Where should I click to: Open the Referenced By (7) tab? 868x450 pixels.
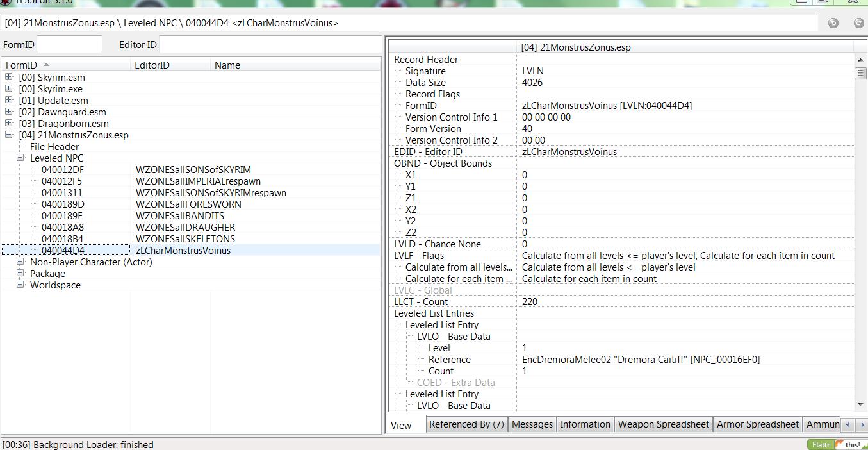coord(466,424)
